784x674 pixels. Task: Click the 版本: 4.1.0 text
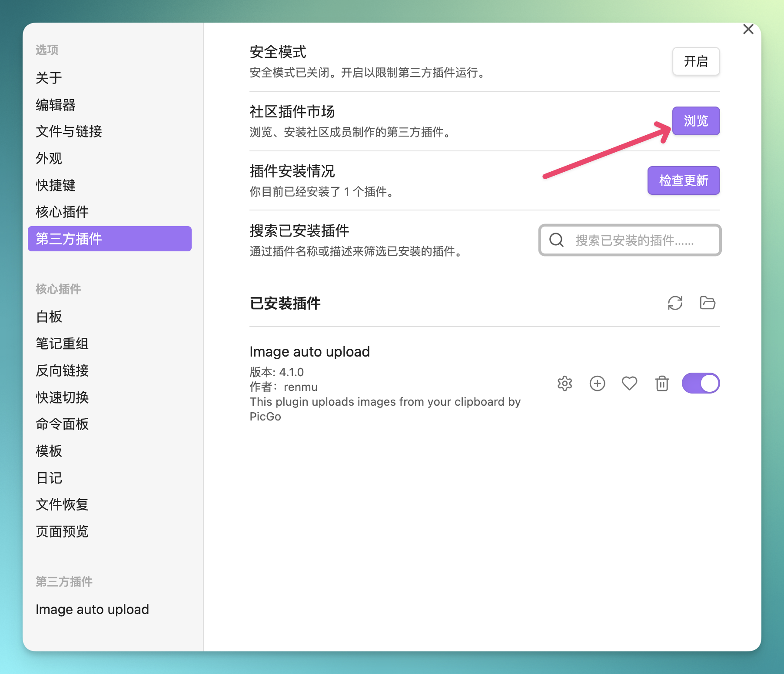(277, 372)
